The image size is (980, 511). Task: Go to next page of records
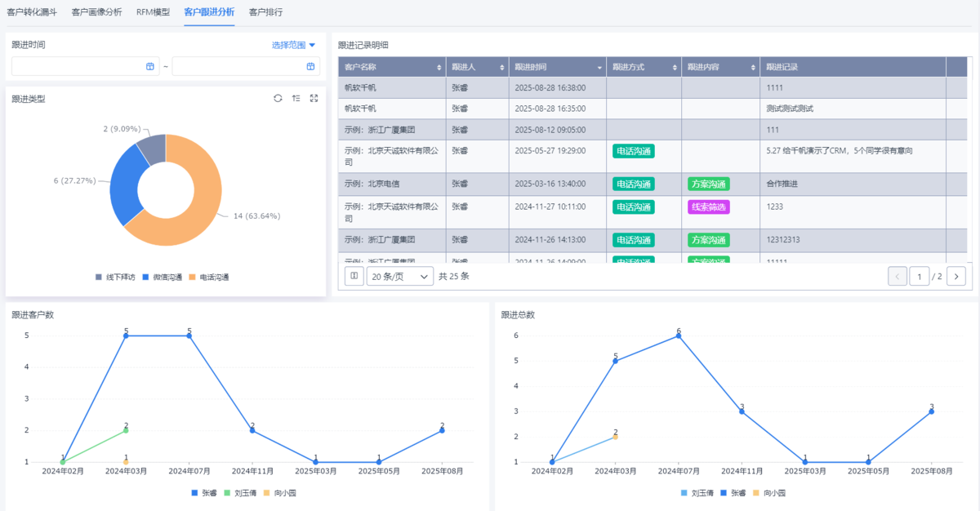pos(955,277)
